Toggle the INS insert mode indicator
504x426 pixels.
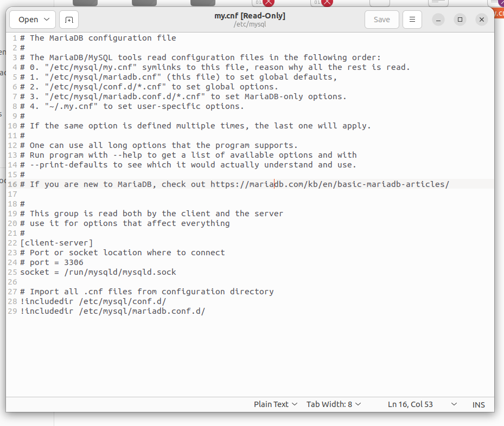[479, 404]
